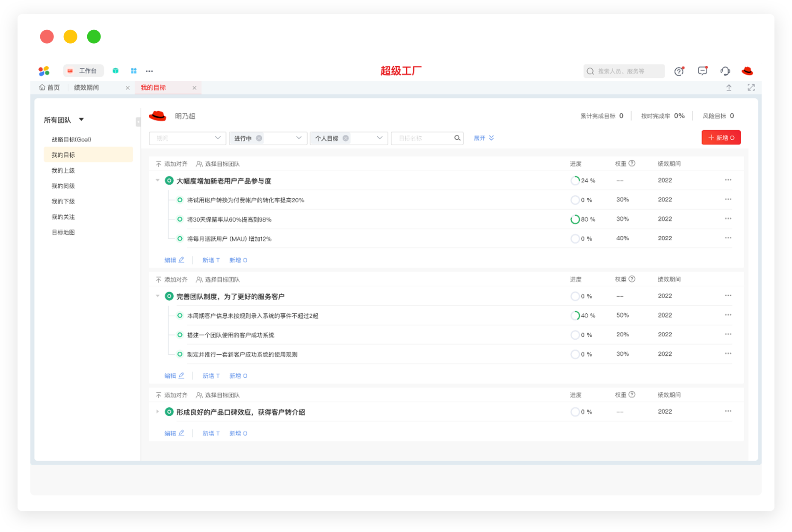Clear the 进行中 filter tag
The height and width of the screenshot is (532, 792).
pos(259,138)
